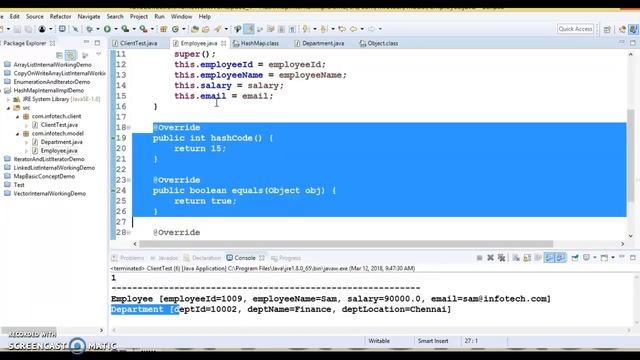Open the Refactor menu

coord(60,16)
